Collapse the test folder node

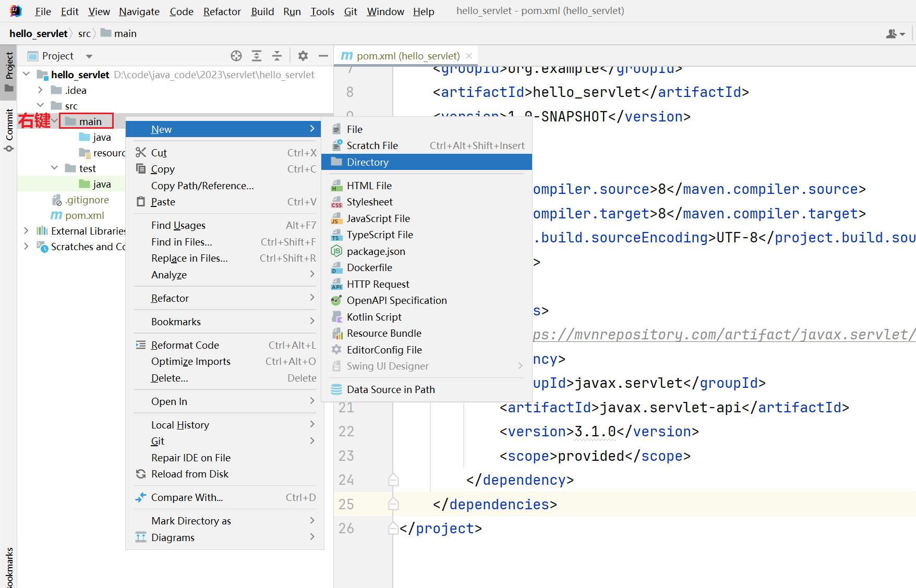coord(54,168)
